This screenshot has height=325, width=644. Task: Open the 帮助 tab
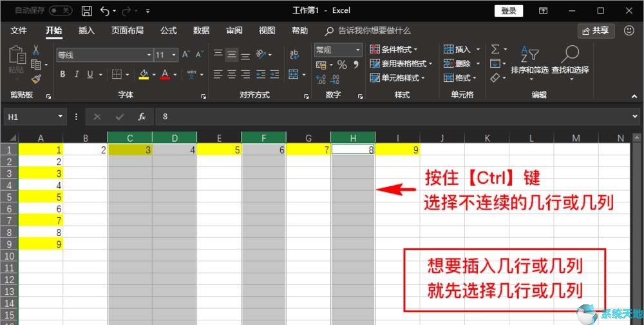click(x=300, y=30)
